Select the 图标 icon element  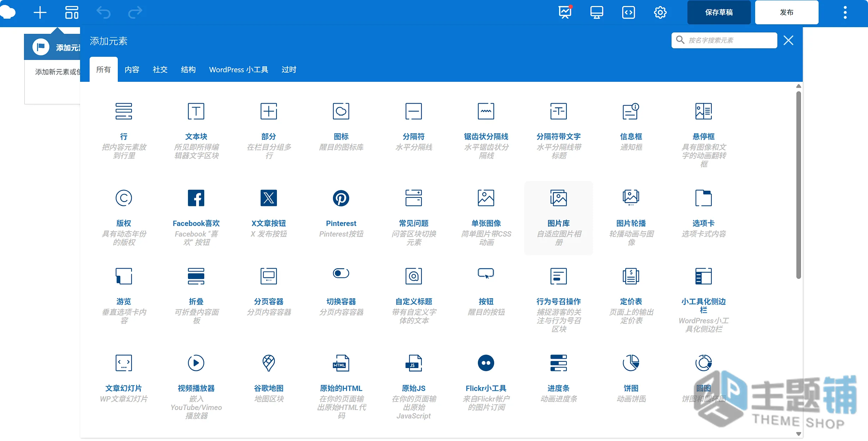341,131
